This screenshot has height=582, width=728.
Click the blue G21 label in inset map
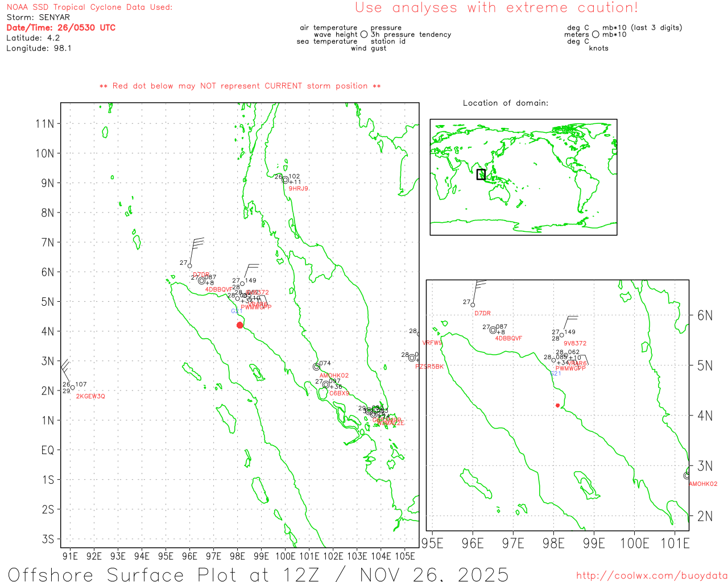point(556,373)
